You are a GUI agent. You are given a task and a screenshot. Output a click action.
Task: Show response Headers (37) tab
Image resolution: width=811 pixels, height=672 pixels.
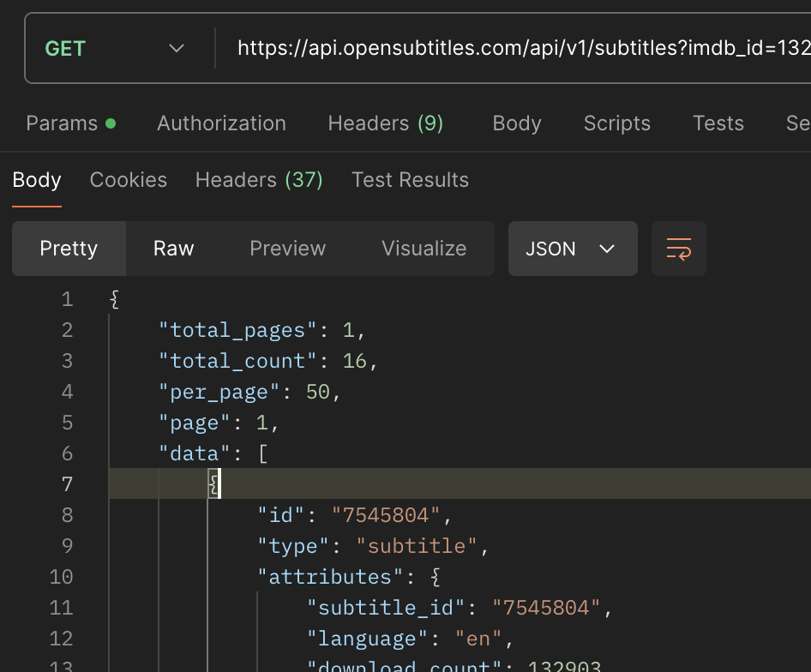tap(259, 180)
